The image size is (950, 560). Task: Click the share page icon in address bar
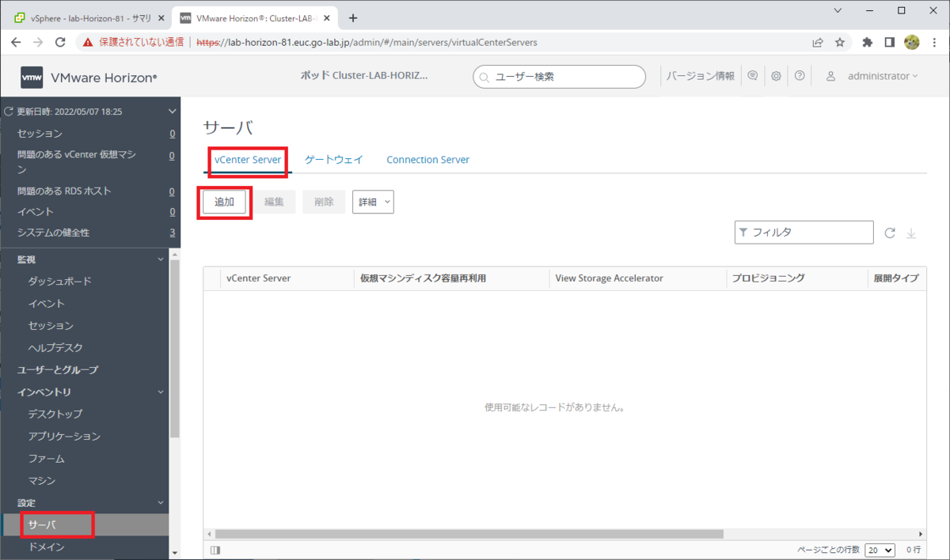click(818, 42)
